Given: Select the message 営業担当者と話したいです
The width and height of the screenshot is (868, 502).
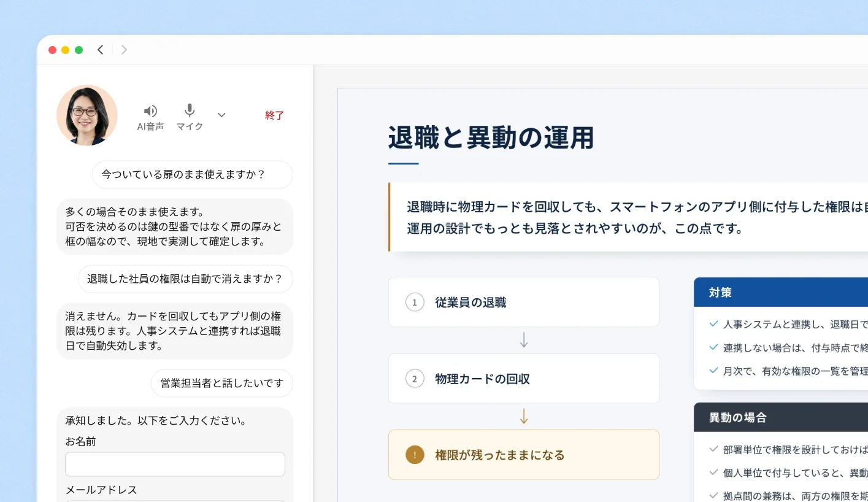Looking at the screenshot, I should click(x=222, y=384).
